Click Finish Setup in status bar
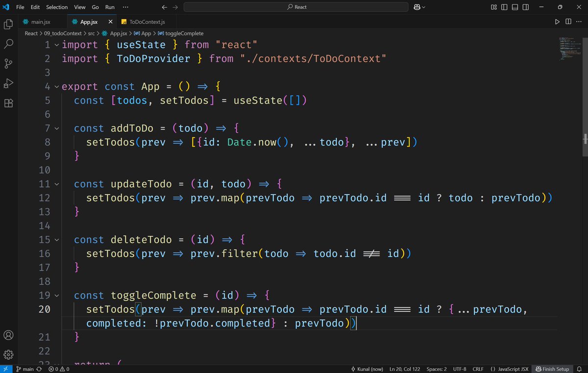The image size is (588, 373). 552,369
